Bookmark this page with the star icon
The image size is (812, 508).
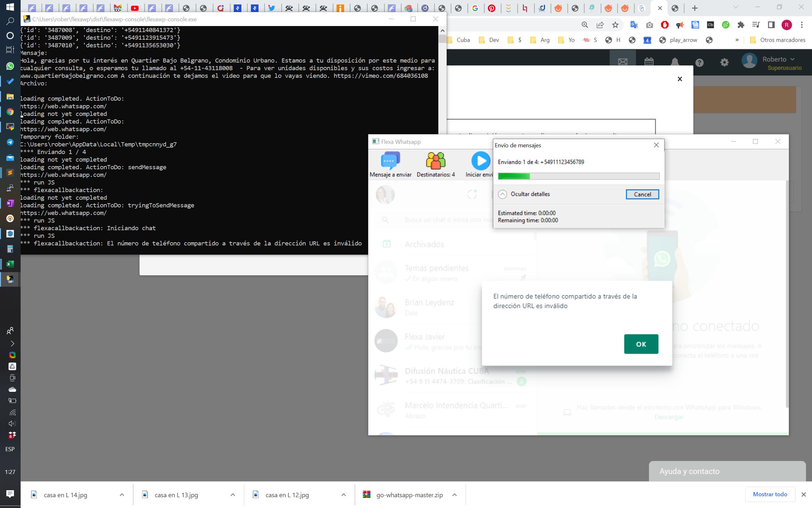pyautogui.click(x=615, y=24)
